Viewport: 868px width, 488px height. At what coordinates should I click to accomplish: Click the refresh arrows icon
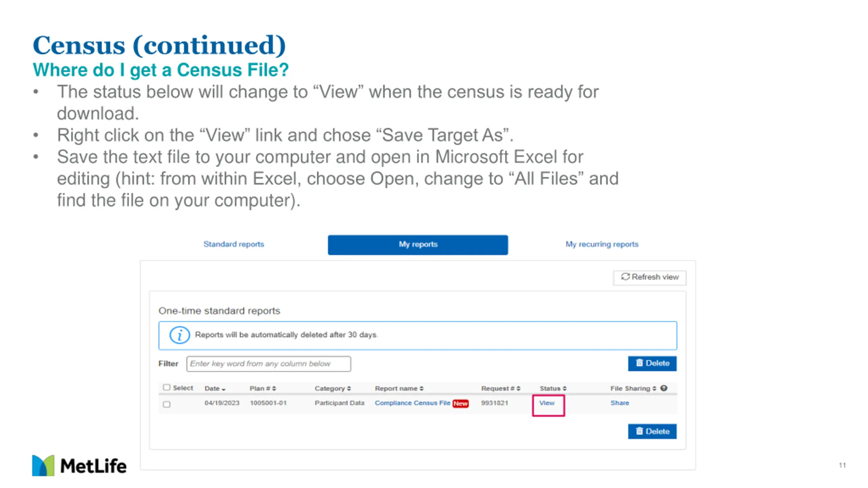click(625, 277)
